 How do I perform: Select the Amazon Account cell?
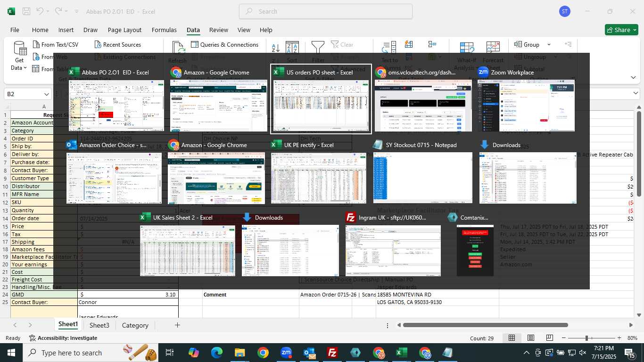[x=44, y=123]
